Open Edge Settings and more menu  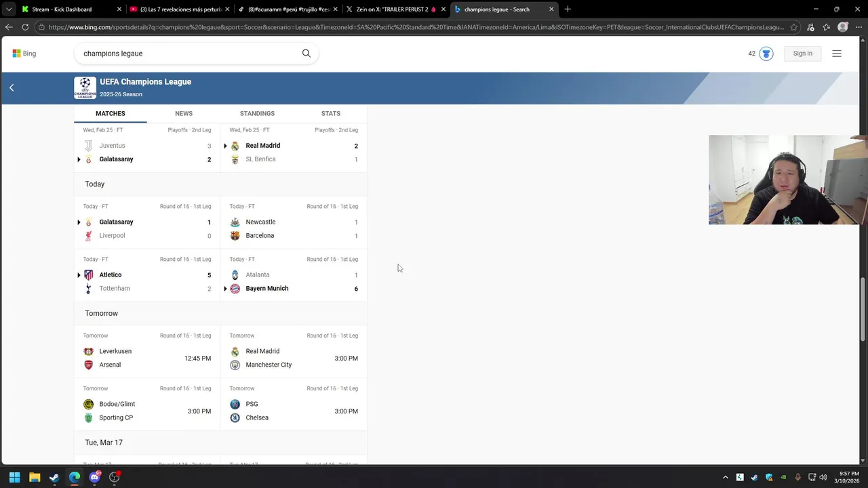click(859, 27)
